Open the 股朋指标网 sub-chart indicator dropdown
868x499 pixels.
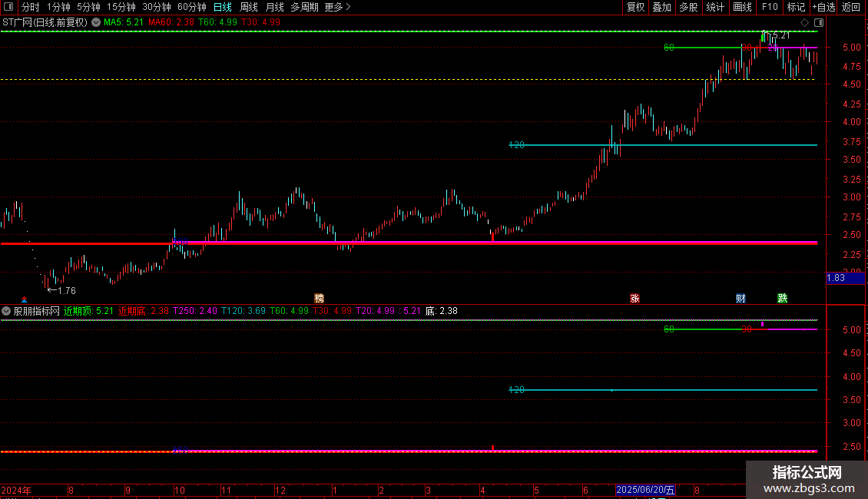coord(6,311)
